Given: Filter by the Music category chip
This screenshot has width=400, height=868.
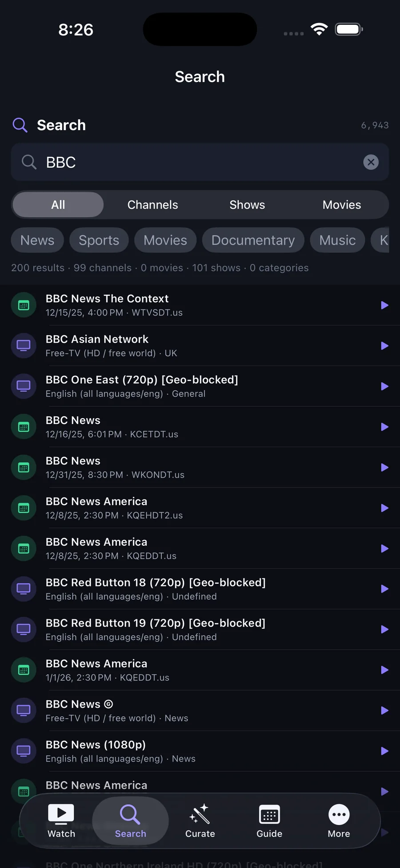Looking at the screenshot, I should coord(337,240).
